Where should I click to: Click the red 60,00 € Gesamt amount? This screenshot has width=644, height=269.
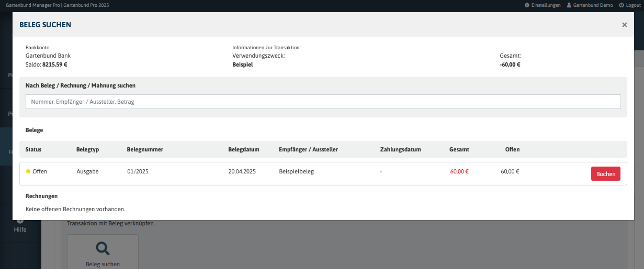point(459,171)
